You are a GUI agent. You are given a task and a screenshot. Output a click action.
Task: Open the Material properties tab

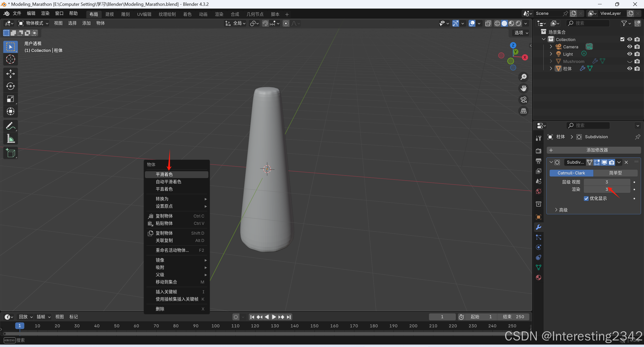(x=539, y=277)
